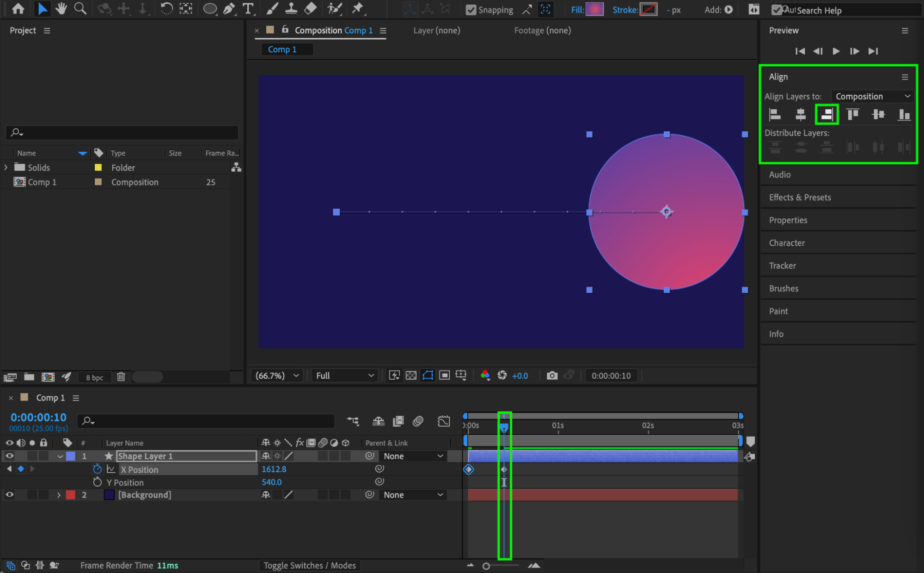Pick the Ellipse shape tool
This screenshot has height=573, width=924.
point(210,9)
